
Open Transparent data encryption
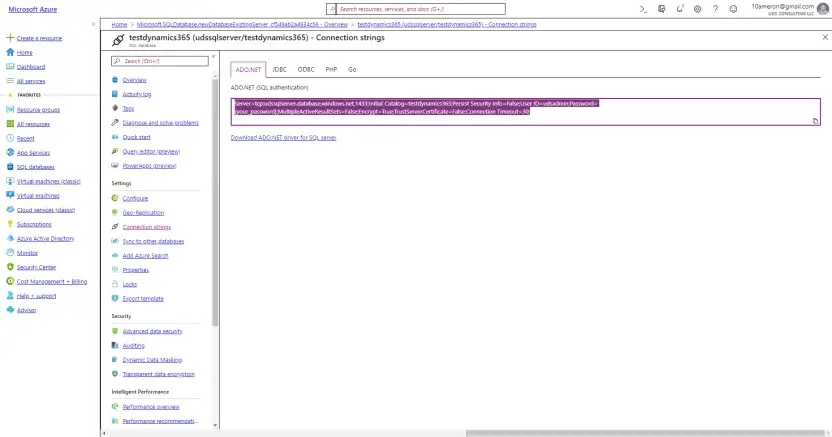pos(159,374)
